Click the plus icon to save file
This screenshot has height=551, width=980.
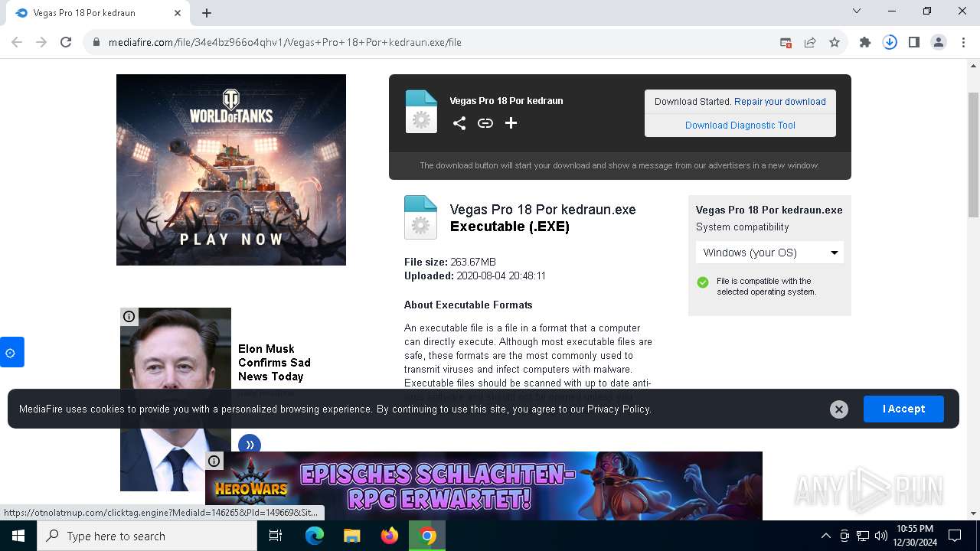(x=511, y=123)
